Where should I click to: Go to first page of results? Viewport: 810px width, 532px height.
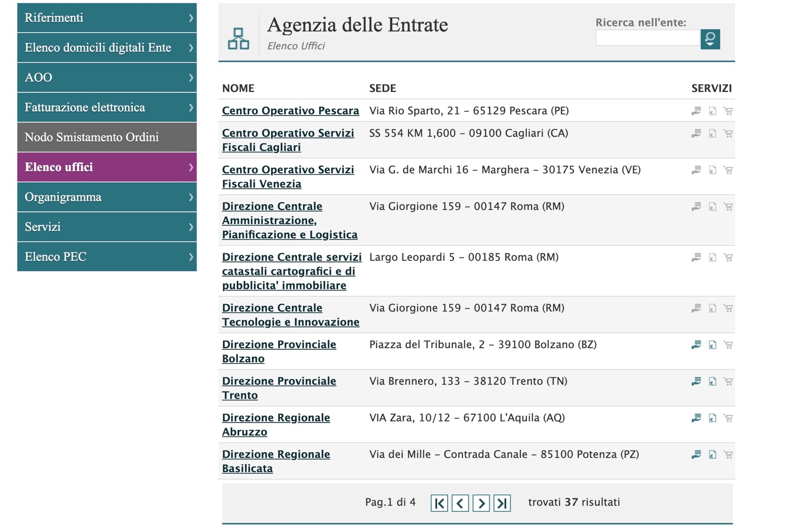pyautogui.click(x=439, y=503)
